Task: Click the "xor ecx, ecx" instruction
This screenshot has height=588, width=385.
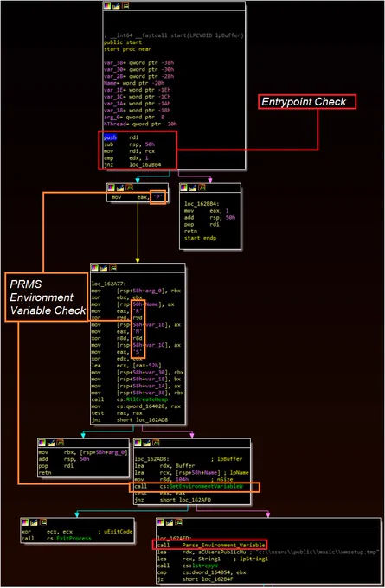Action: click(x=45, y=532)
